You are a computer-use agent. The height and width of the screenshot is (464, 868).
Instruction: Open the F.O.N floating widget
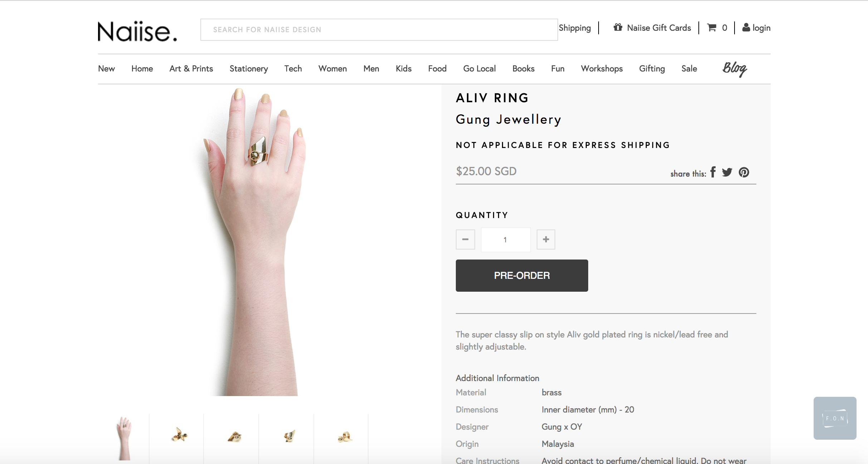point(835,418)
